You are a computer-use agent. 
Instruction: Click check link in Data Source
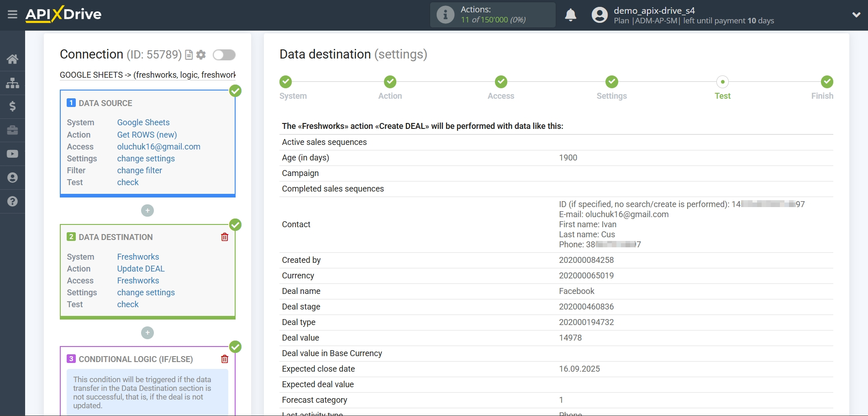click(128, 182)
